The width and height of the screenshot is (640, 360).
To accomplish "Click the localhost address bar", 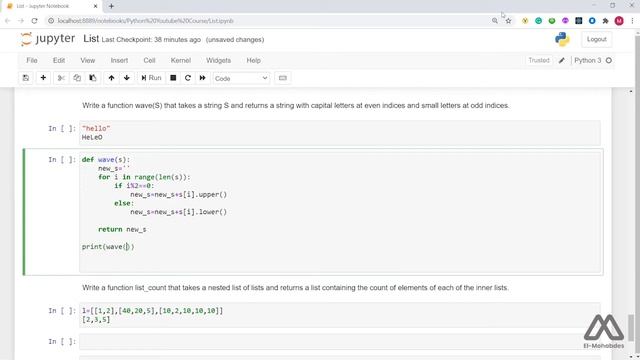I will (269, 20).
